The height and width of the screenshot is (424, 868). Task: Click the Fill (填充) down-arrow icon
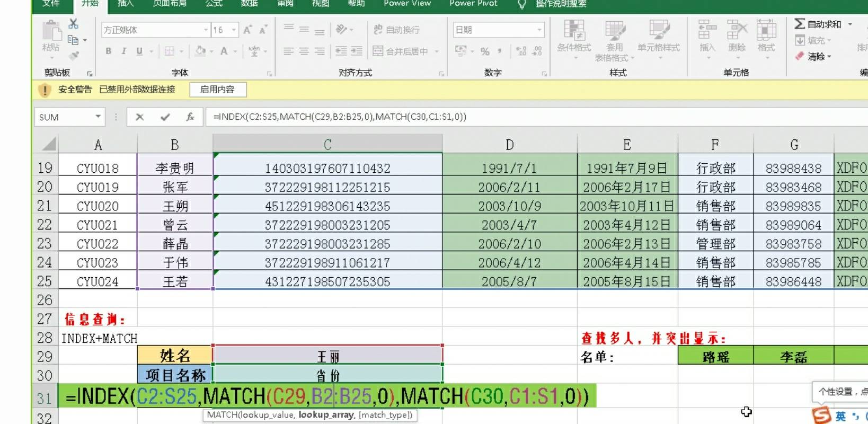800,40
